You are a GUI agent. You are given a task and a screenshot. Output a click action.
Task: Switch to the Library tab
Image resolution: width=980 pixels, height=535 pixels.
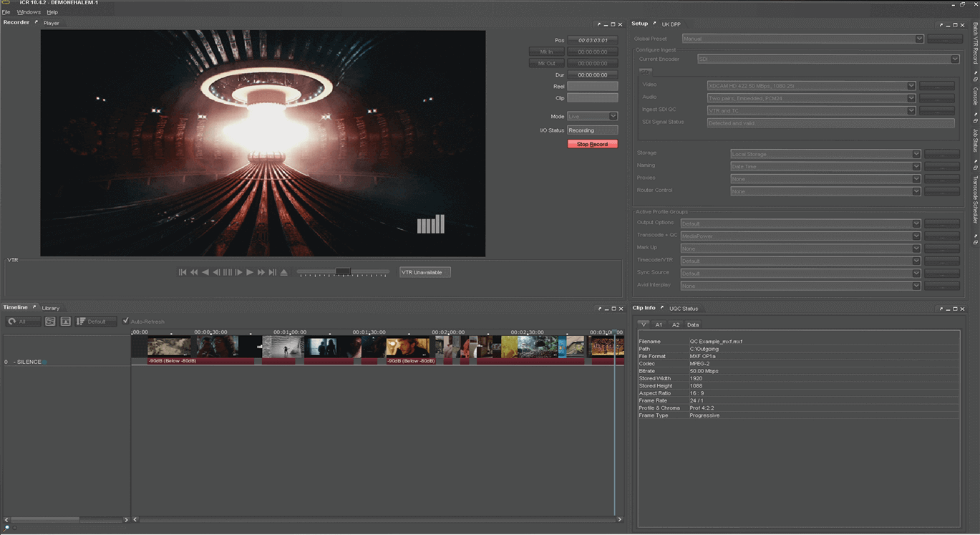click(51, 308)
